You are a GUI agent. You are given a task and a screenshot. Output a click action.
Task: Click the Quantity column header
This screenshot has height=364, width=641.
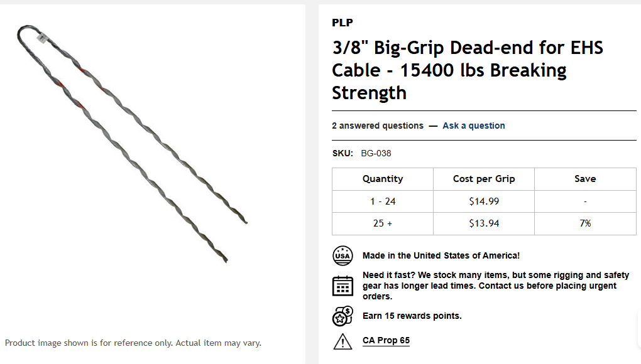tap(383, 179)
